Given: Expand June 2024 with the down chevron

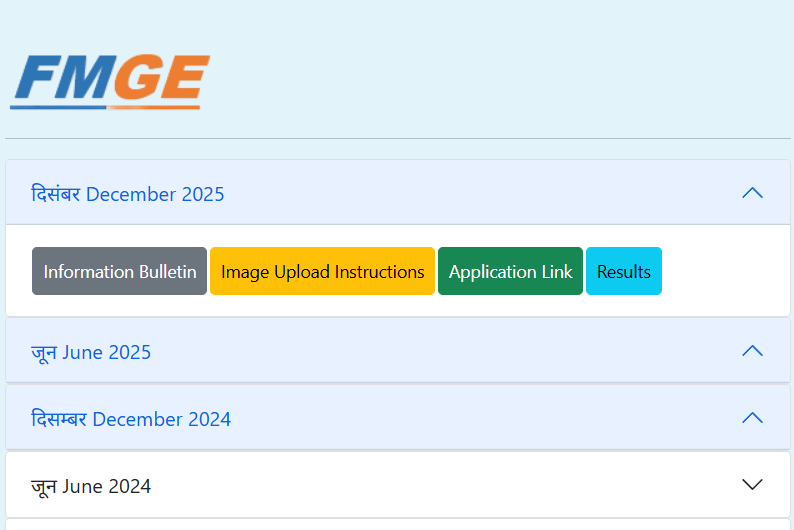Looking at the screenshot, I should tap(752, 485).
